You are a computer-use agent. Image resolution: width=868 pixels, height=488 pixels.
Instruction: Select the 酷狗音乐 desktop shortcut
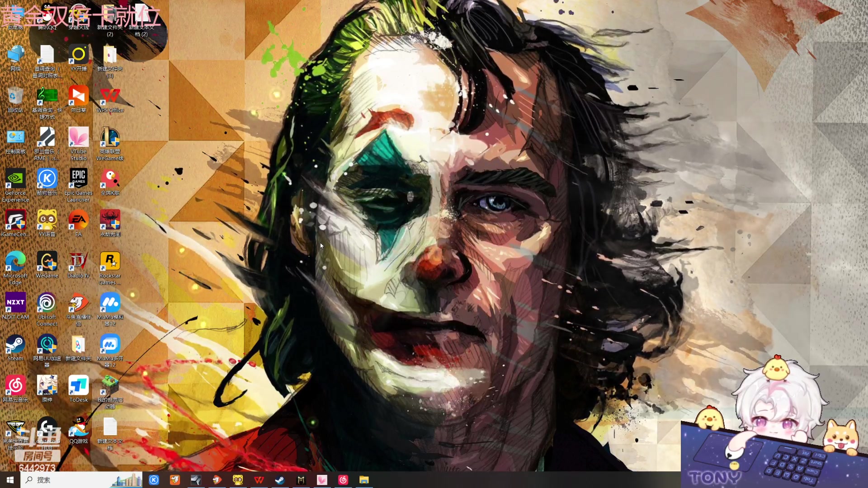tap(47, 182)
